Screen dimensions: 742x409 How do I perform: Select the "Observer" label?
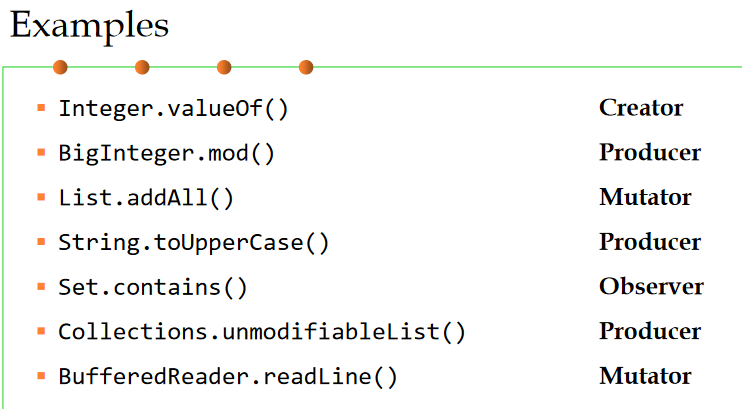coord(651,287)
